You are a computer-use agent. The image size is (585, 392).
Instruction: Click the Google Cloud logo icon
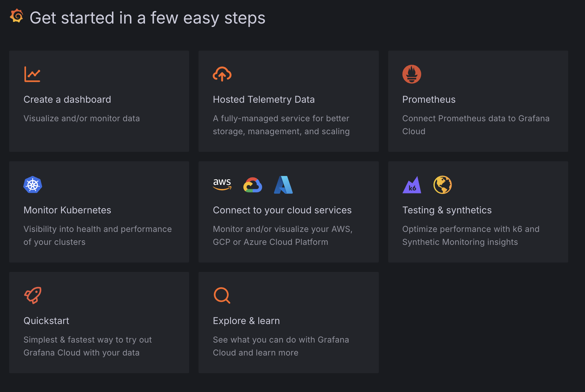[x=253, y=185]
